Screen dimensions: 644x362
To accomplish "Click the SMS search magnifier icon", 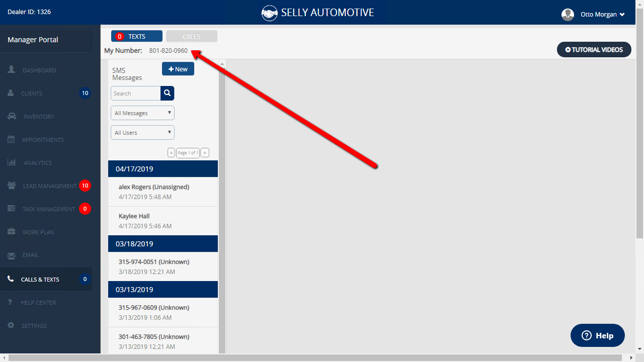I will [167, 93].
